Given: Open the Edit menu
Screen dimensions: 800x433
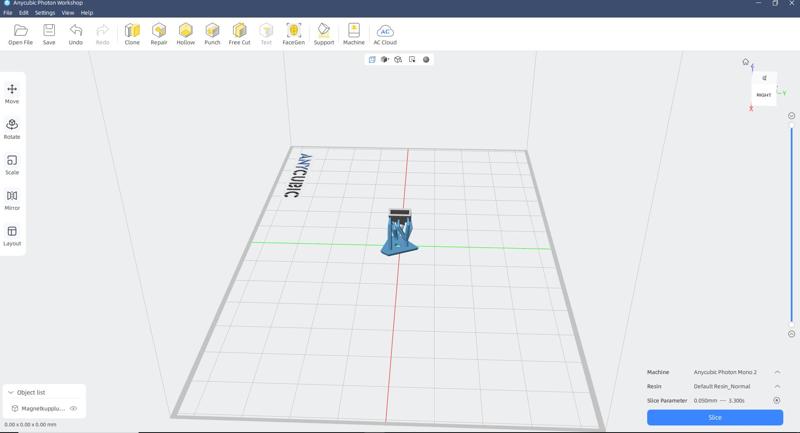Looking at the screenshot, I should tap(23, 13).
